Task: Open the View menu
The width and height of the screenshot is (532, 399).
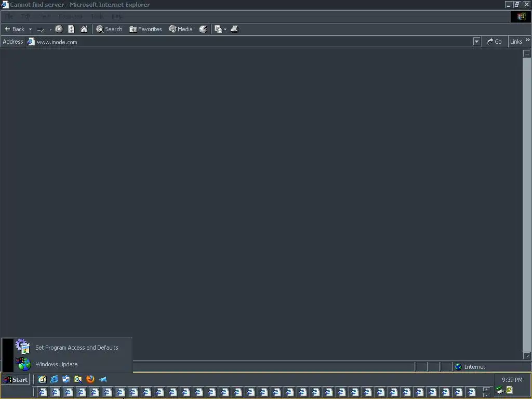Action: (x=45, y=16)
